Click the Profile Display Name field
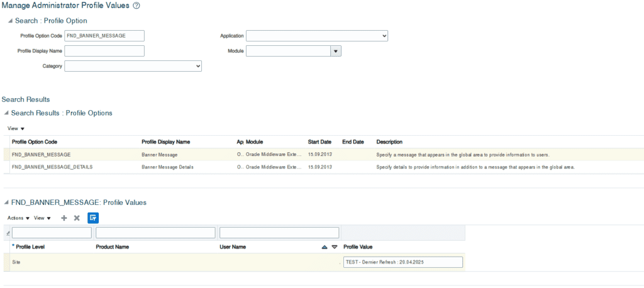The height and width of the screenshot is (288, 644). coord(104,51)
